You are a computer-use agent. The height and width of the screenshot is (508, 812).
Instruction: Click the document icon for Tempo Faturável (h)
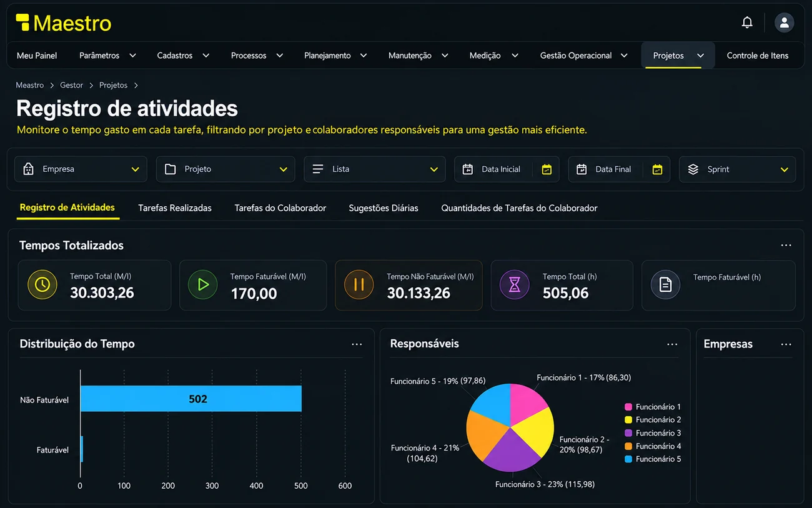(666, 285)
